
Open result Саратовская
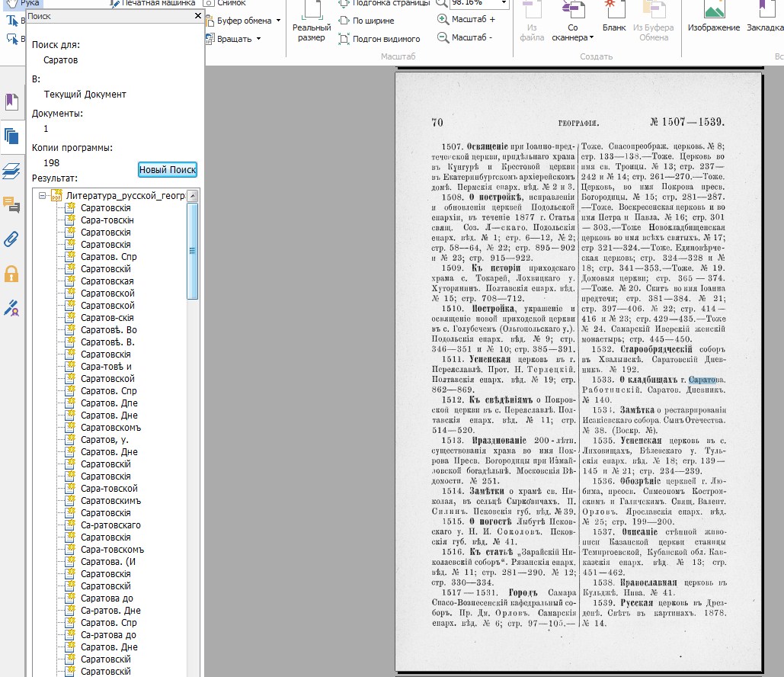click(x=107, y=281)
